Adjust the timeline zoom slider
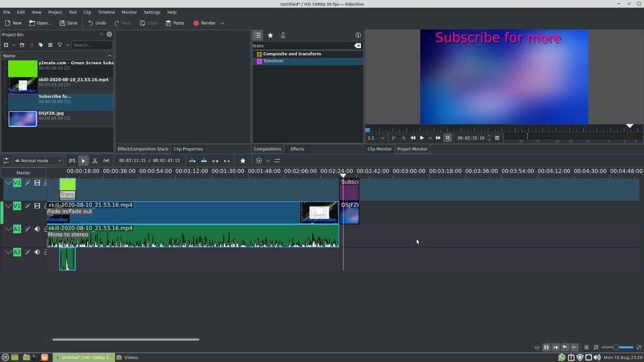Image resolution: width=644 pixels, height=362 pixels. (617, 347)
